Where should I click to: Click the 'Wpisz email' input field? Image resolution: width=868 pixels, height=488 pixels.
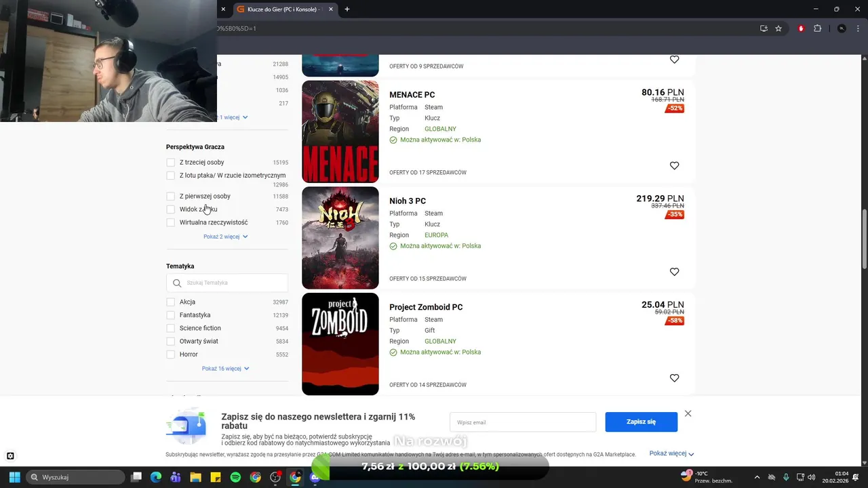523,422
